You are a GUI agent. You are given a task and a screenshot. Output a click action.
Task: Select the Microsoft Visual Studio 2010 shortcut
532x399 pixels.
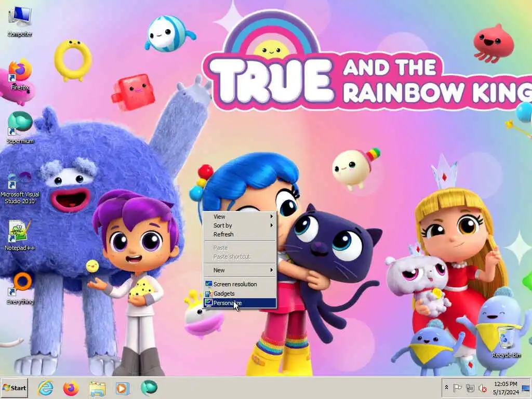[20, 187]
